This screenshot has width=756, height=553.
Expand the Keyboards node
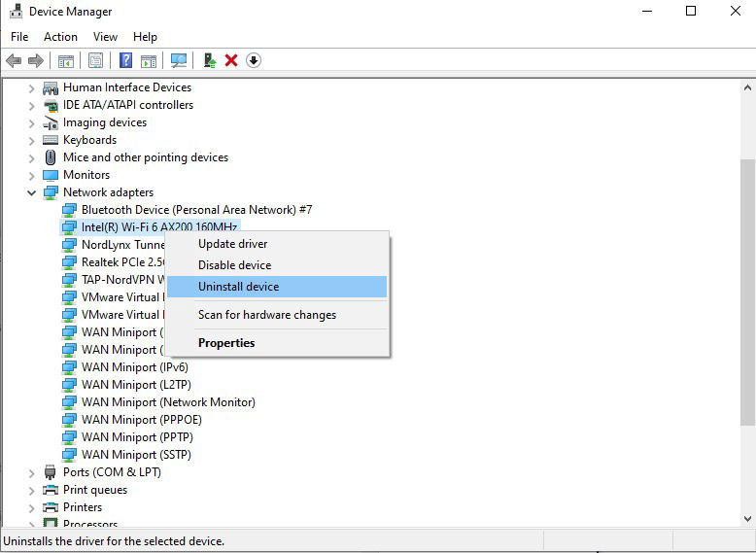click(31, 141)
